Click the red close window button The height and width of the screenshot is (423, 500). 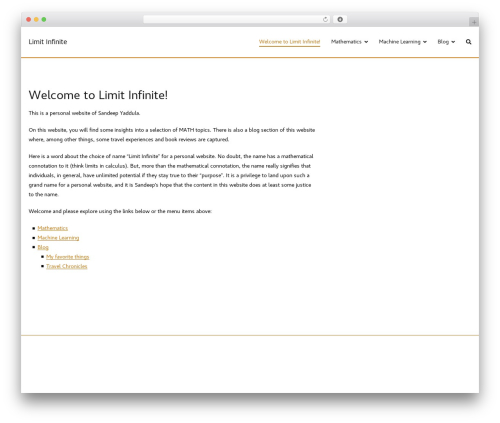tap(29, 19)
